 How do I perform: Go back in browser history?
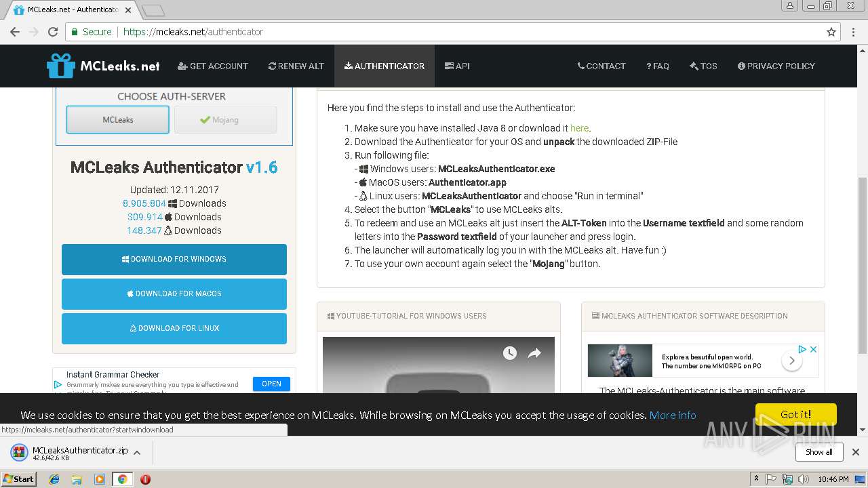(x=15, y=32)
